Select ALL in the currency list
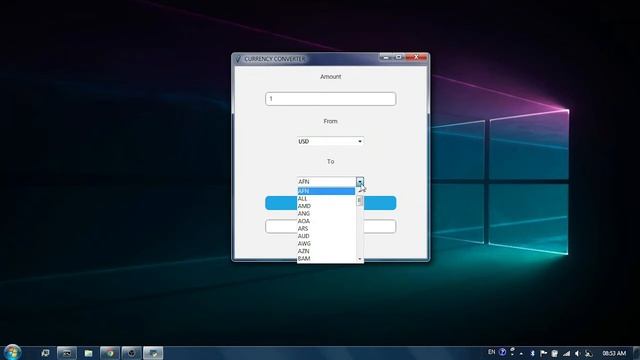Viewport: 640px width, 360px height. (x=326, y=199)
